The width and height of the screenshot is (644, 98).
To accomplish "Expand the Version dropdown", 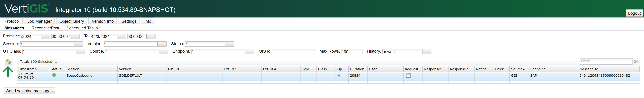I will [162, 44].
